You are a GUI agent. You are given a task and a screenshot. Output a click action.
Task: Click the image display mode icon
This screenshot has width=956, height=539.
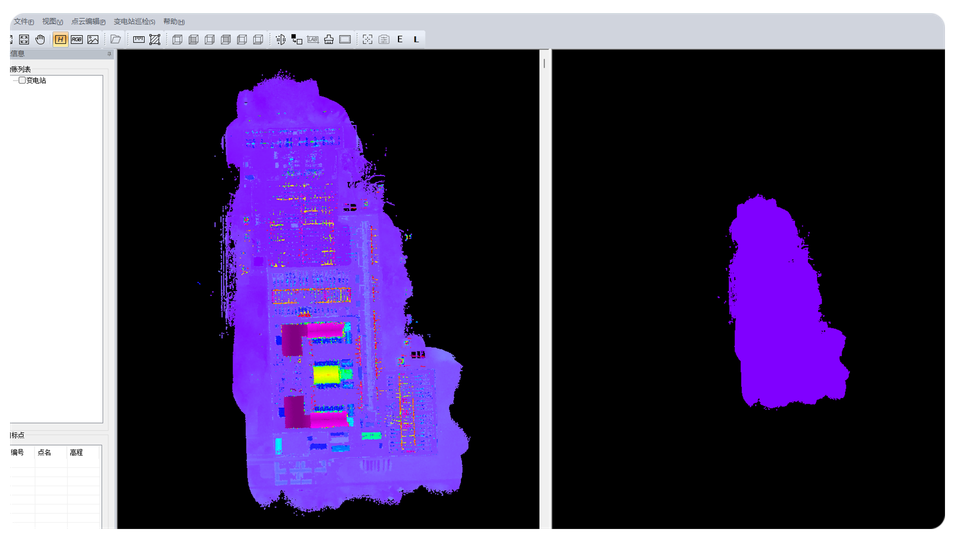93,39
